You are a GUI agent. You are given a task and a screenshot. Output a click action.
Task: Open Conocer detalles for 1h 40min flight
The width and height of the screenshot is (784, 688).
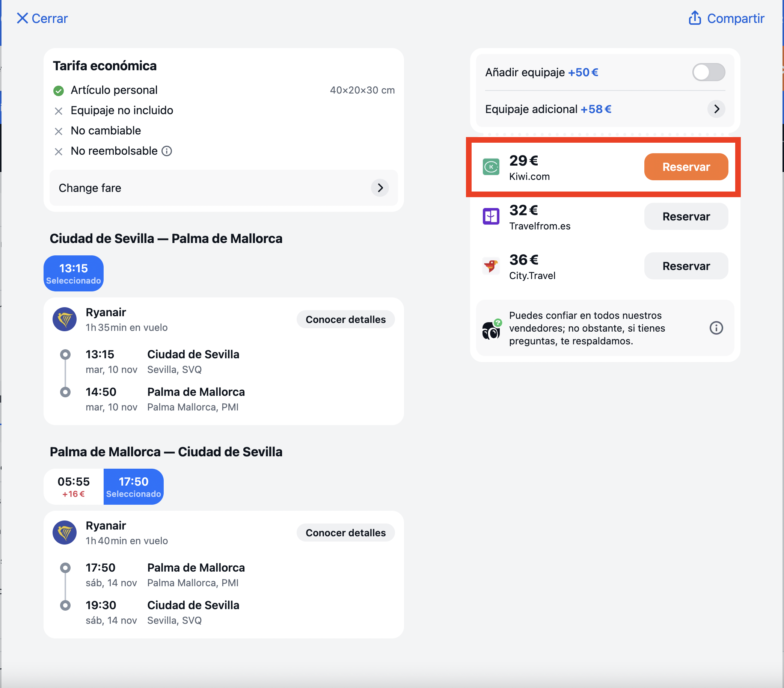[x=345, y=533]
